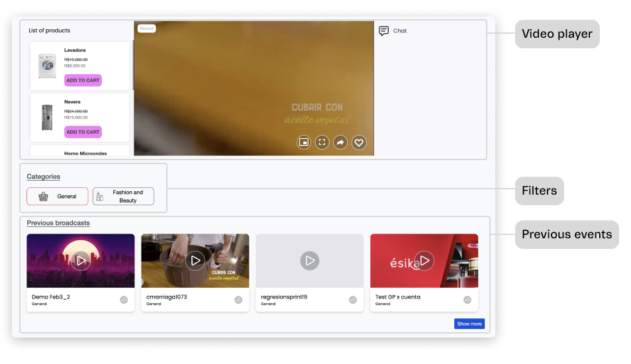631x364 pixels.
Task: Add Nevera to cart
Action: click(83, 132)
